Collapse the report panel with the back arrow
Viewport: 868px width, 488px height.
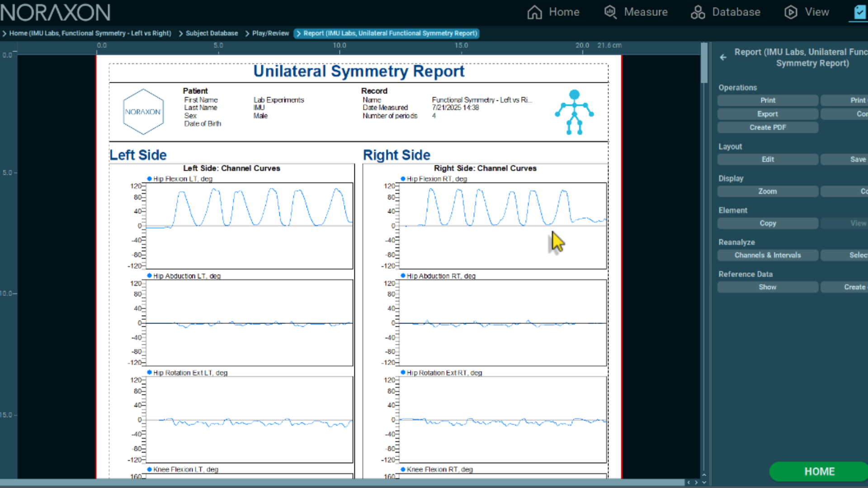pos(723,57)
